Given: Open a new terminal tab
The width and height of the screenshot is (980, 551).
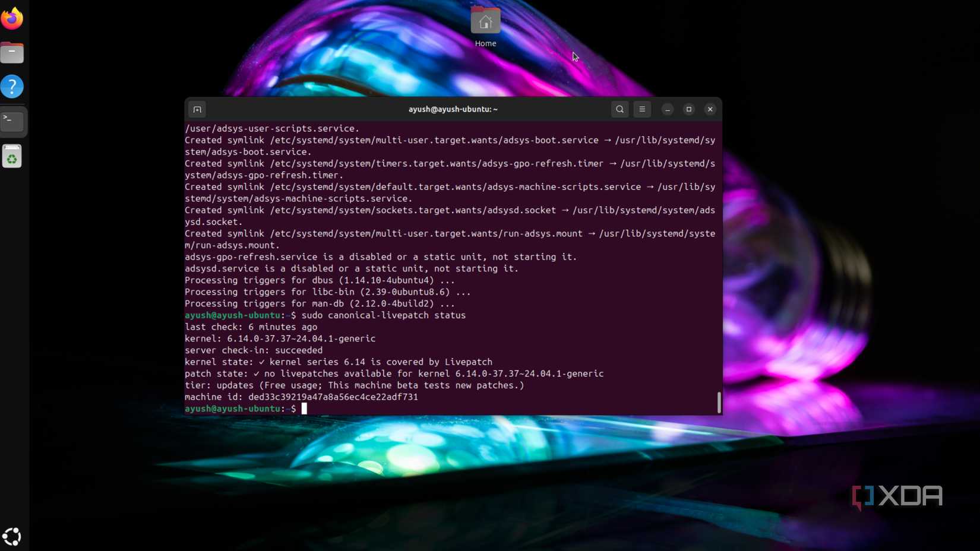Looking at the screenshot, I should point(197,109).
